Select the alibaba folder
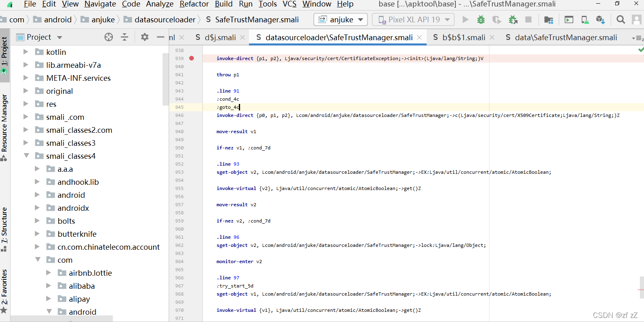The width and height of the screenshot is (644, 322). pyautogui.click(x=82, y=286)
